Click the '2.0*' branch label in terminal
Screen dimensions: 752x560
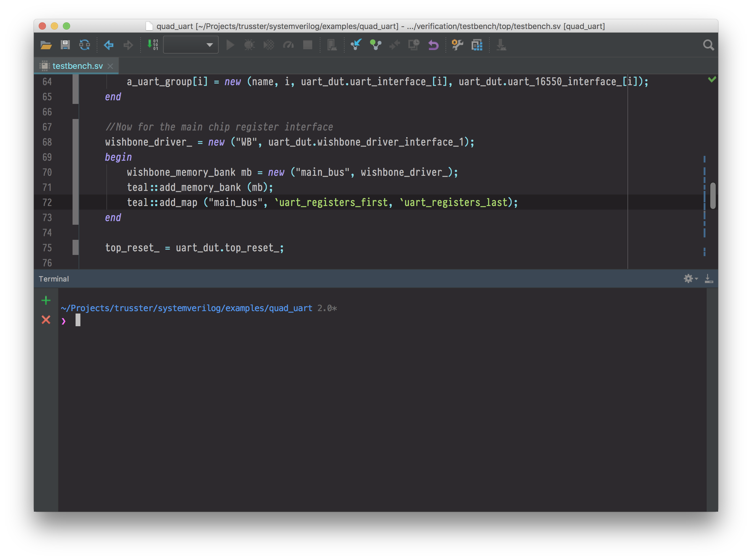tap(327, 308)
